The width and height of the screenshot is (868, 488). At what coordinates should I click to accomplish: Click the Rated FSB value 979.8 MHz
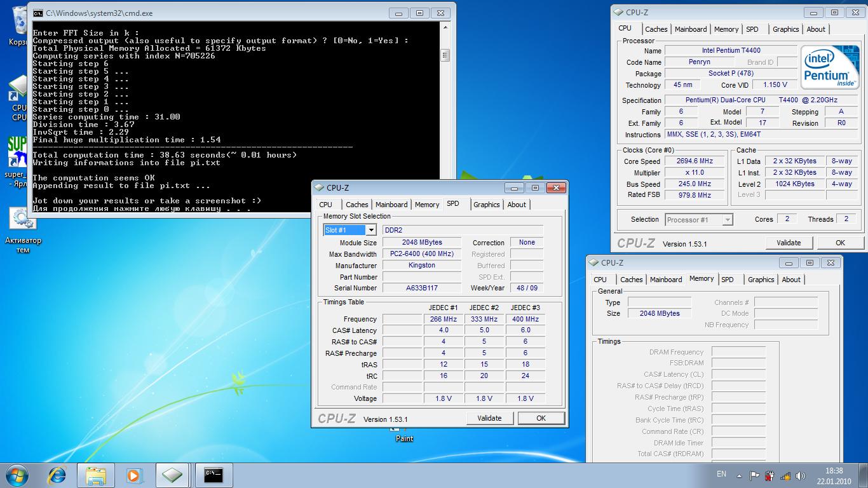coord(695,196)
